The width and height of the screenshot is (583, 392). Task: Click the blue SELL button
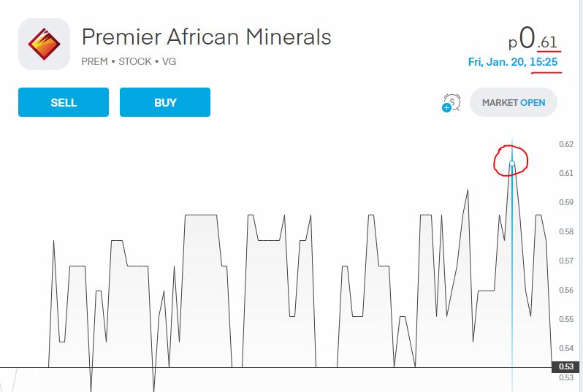coord(64,102)
